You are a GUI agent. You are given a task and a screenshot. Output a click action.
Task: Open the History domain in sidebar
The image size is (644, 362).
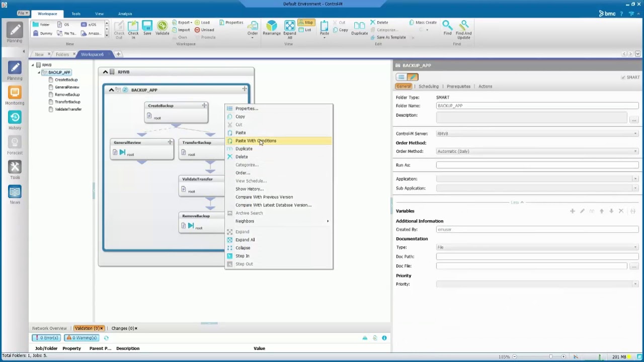pos(15,121)
